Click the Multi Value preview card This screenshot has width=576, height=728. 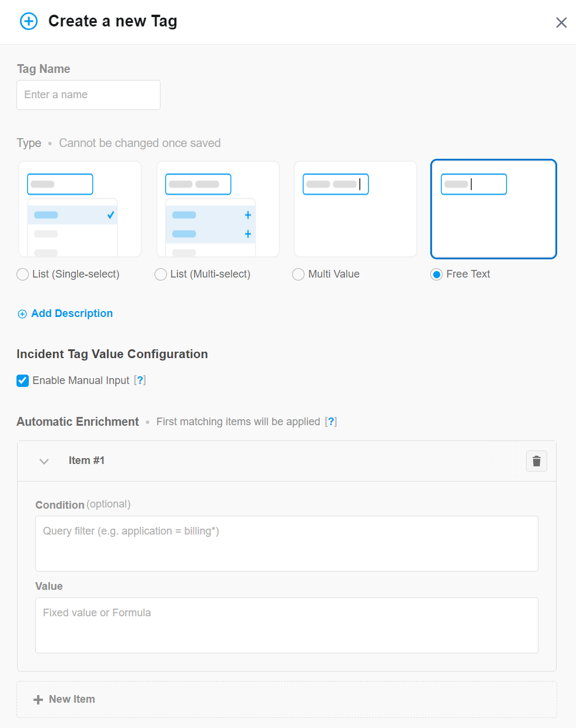click(x=355, y=209)
